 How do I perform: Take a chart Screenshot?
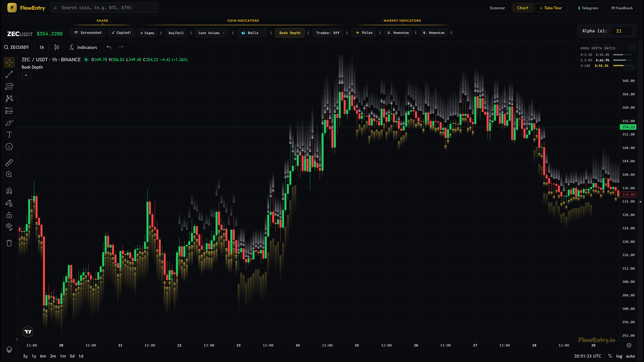pyautogui.click(x=88, y=33)
